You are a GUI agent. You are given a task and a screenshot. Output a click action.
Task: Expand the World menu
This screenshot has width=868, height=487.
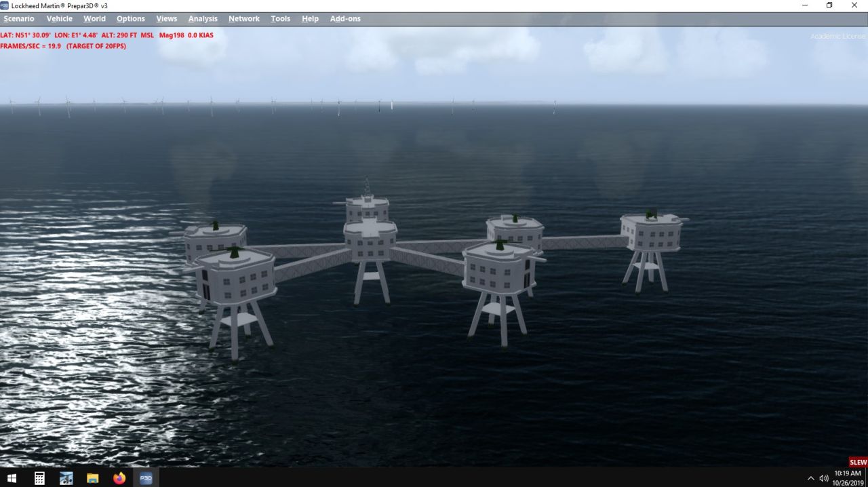[94, 19]
